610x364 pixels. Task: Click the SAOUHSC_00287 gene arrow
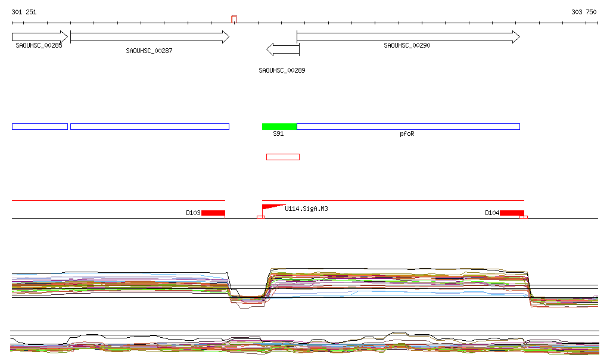tap(149, 38)
